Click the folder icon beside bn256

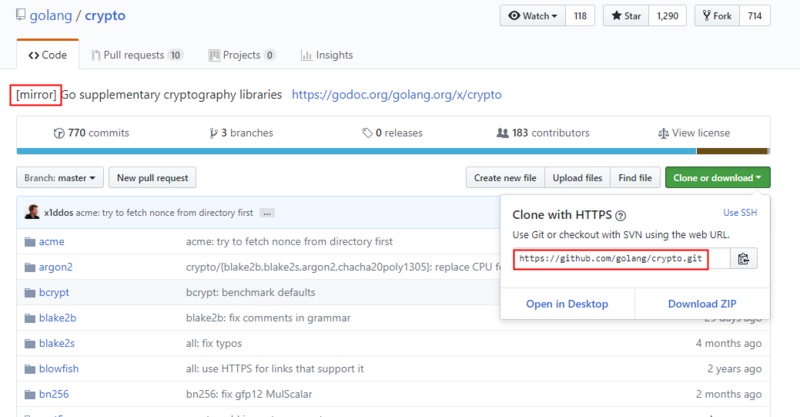point(30,395)
